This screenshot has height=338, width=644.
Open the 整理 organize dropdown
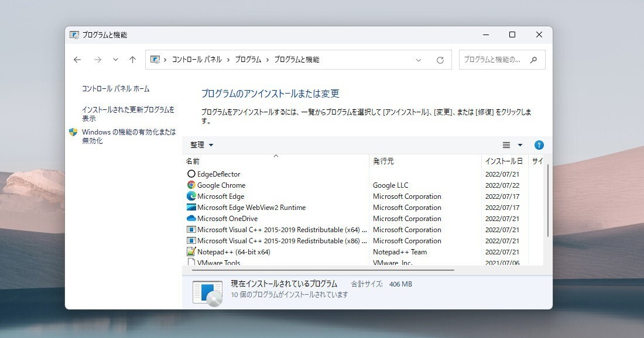pos(201,145)
